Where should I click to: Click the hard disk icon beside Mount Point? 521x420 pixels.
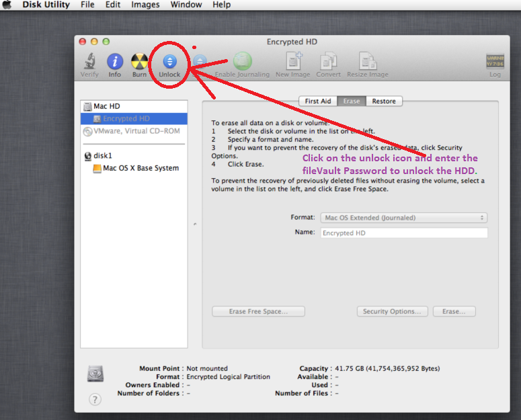point(95,374)
